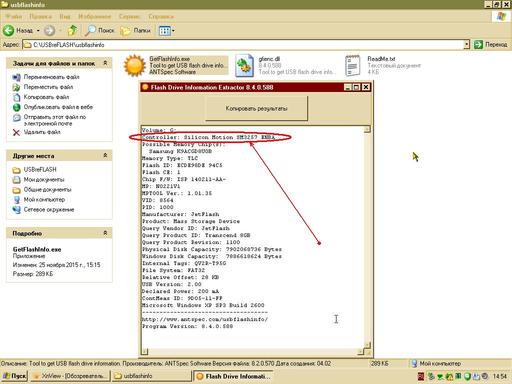Viewport: 512px width, 384px height.
Task: Collapse the file and folder tasks panel
Action: 105,63
